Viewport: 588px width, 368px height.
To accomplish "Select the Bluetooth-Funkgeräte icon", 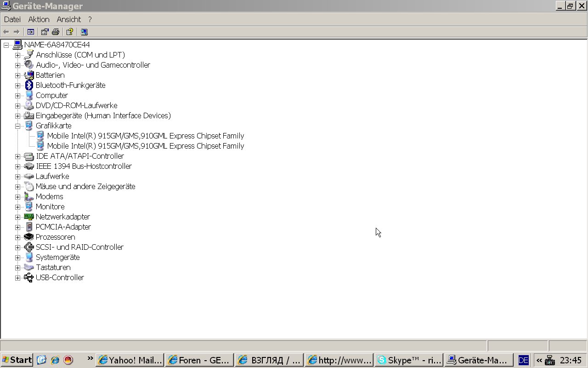I will 29,85.
